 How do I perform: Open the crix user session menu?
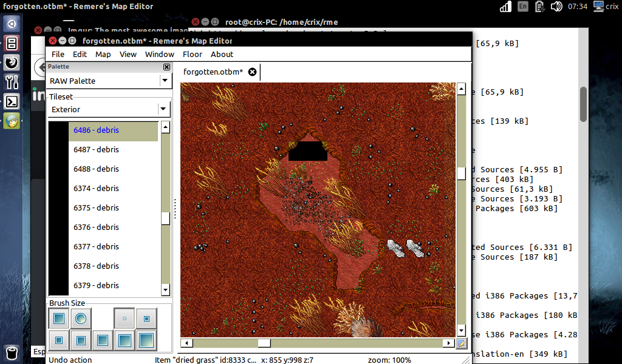pyautogui.click(x=606, y=6)
